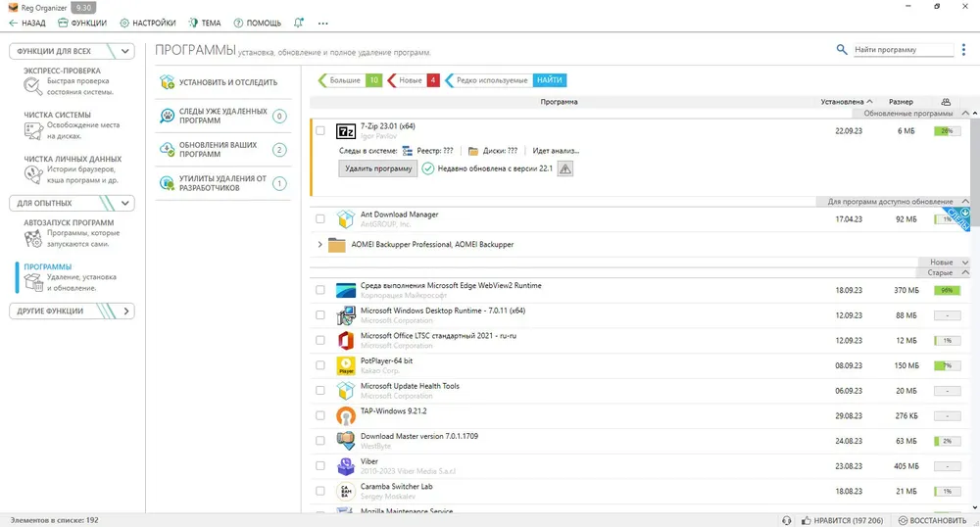Collapse the Старые group
The image size is (980, 527).
coord(965,273)
